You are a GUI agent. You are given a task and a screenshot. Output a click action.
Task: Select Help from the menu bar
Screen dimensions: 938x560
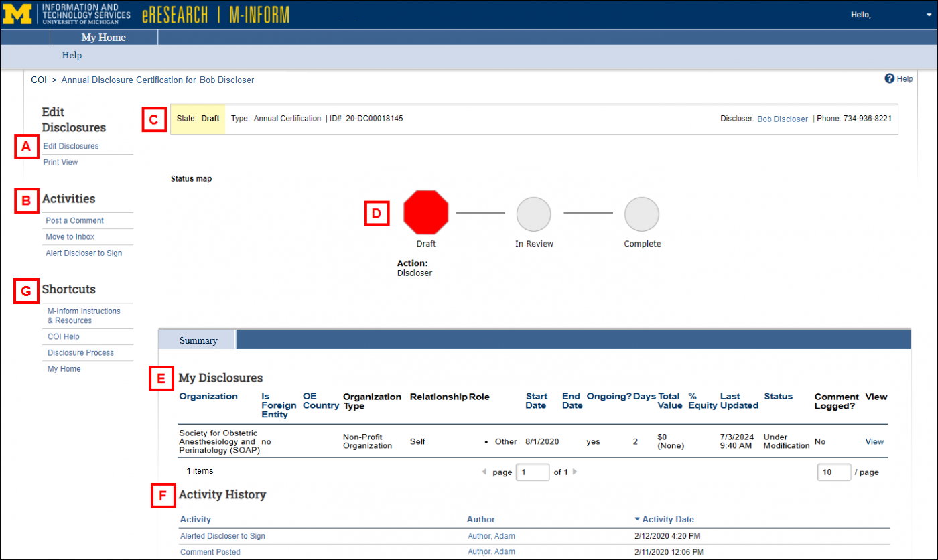(71, 55)
